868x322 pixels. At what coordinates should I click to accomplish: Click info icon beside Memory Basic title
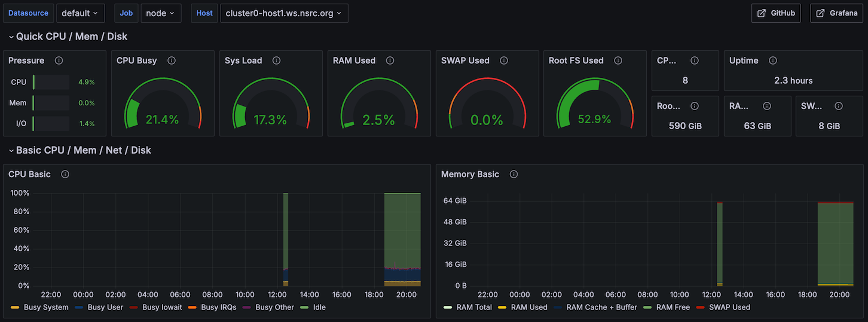[x=514, y=174]
